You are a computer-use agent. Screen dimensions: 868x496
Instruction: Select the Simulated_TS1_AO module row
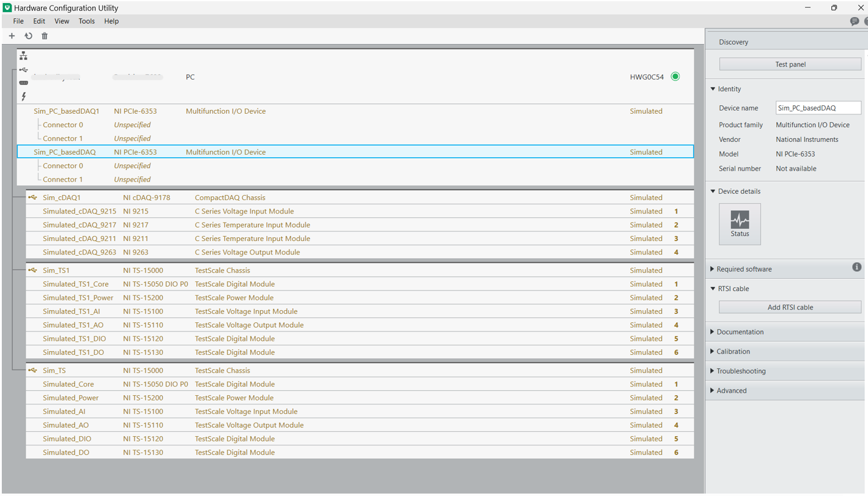click(360, 325)
